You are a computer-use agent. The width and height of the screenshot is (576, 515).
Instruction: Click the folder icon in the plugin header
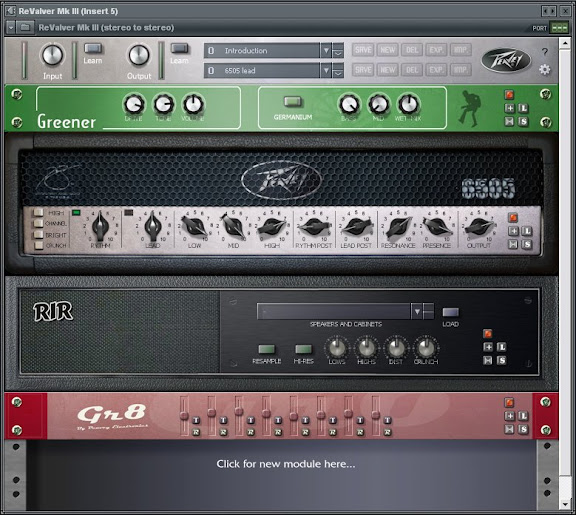click(x=25, y=28)
